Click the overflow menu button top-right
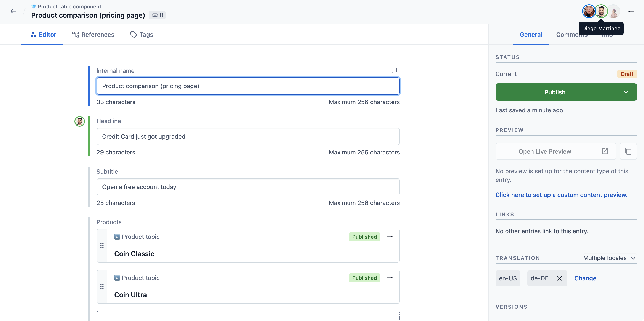Image resolution: width=644 pixels, height=321 pixels. point(631,11)
